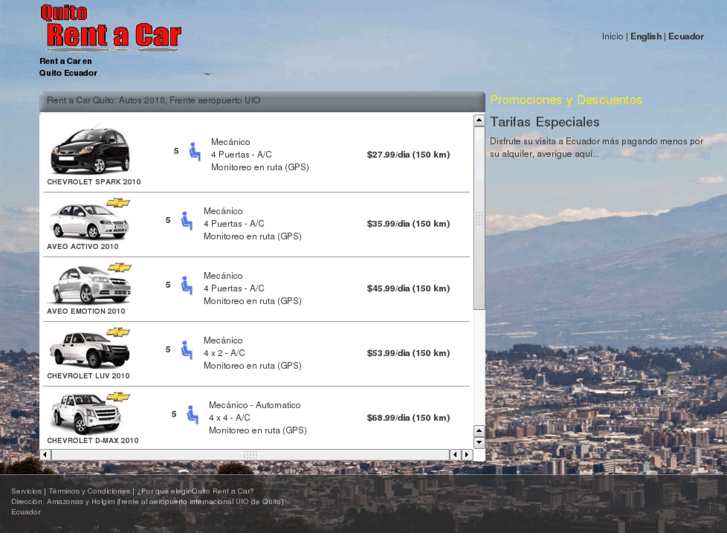Select the $45.99/día (150 km) price

click(x=408, y=288)
